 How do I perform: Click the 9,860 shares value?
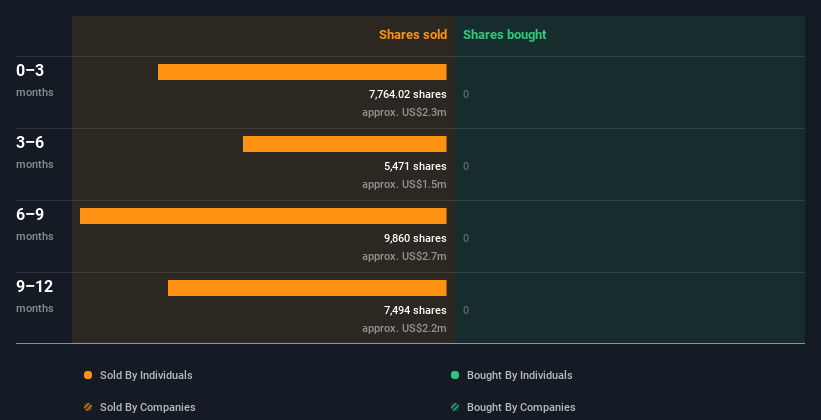click(415, 238)
